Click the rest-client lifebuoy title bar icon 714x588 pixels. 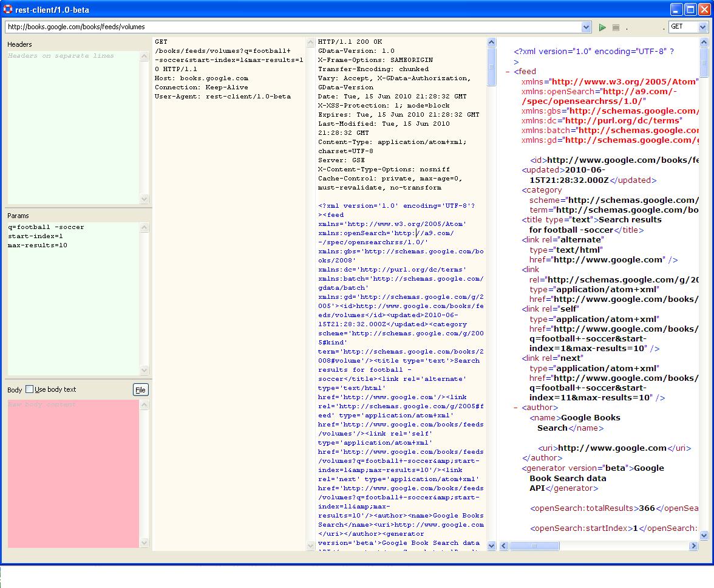tap(8, 9)
